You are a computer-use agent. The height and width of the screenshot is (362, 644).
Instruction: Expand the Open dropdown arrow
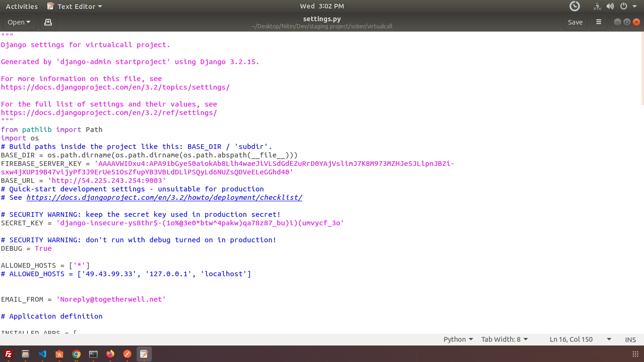(x=28, y=22)
